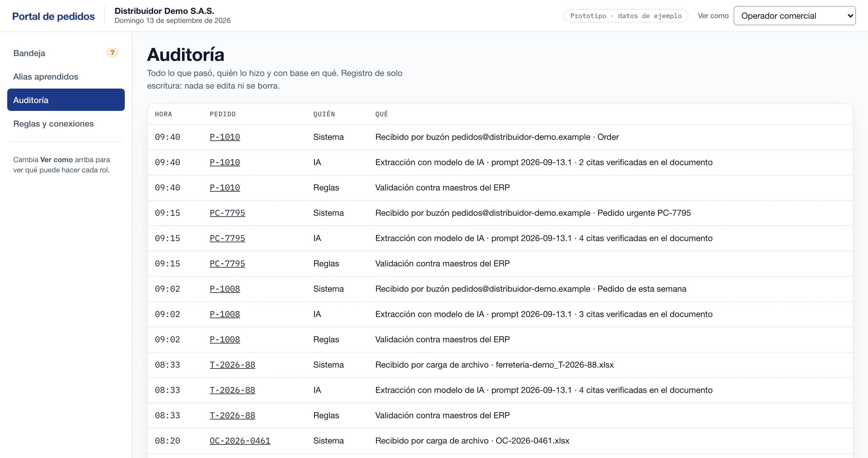The width and height of the screenshot is (868, 458).
Task: Go to Bandeja in the sidebar
Action: pos(66,53)
